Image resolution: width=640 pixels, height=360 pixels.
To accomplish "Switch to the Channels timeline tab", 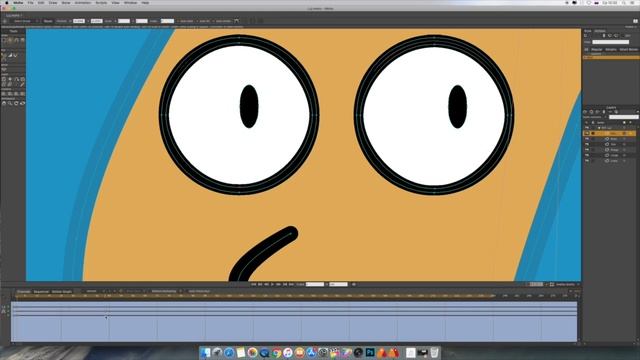I will [24, 291].
